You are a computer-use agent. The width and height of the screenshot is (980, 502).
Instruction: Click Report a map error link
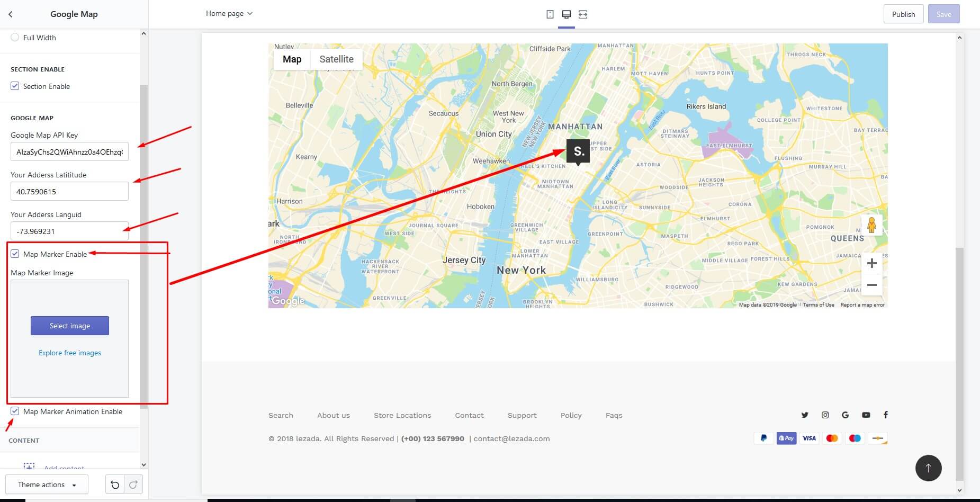coord(862,304)
